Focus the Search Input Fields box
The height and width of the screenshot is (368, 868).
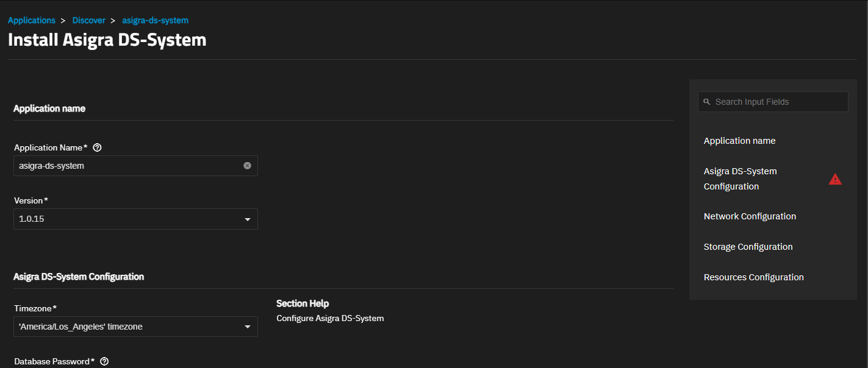click(x=773, y=102)
